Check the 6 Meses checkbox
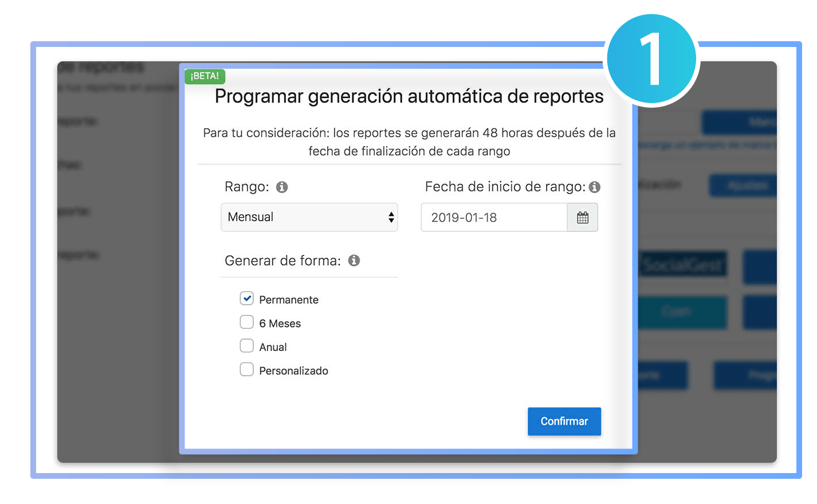The width and height of the screenshot is (817, 504). point(247,322)
